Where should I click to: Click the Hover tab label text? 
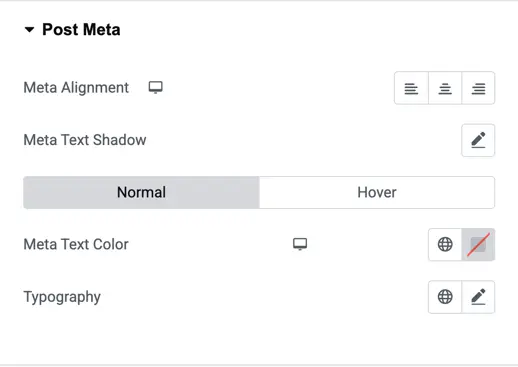(x=377, y=192)
